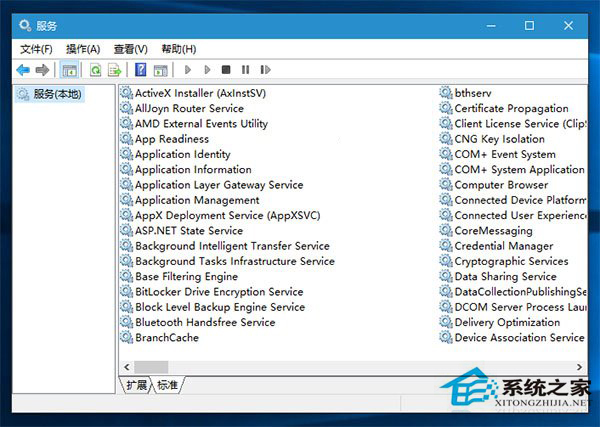Select BranchCache service
The width and height of the screenshot is (600, 427).
coord(160,338)
